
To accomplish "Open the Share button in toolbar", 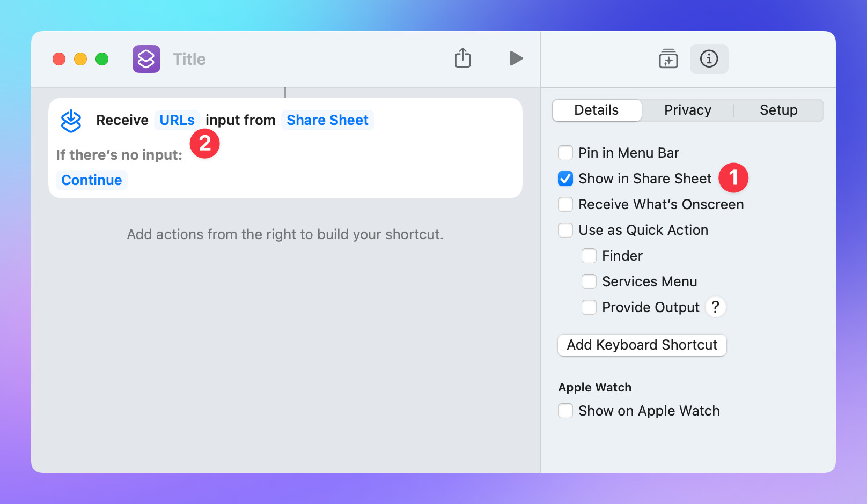I will click(462, 58).
